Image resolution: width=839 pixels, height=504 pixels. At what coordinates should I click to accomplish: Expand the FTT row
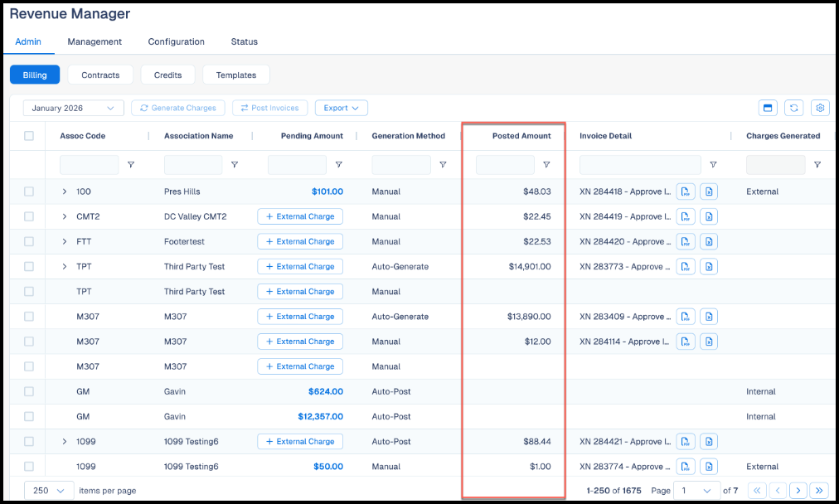tap(64, 241)
